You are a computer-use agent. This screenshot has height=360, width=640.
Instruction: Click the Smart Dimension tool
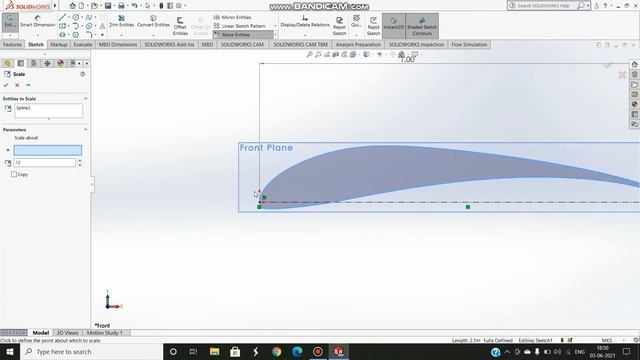point(38,22)
